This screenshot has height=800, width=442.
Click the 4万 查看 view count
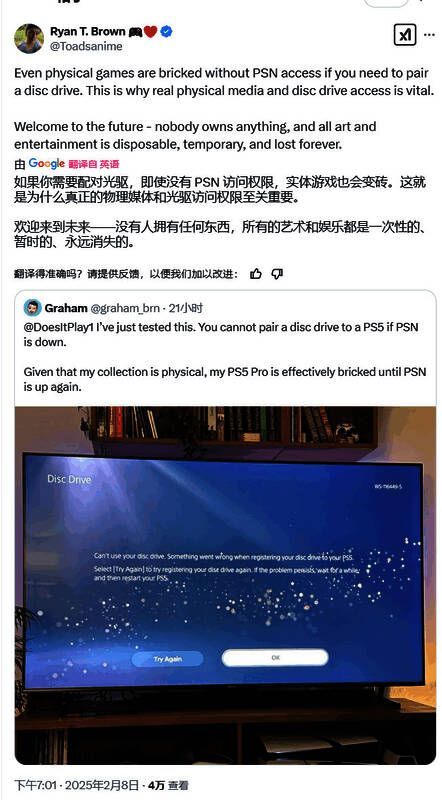(x=168, y=785)
